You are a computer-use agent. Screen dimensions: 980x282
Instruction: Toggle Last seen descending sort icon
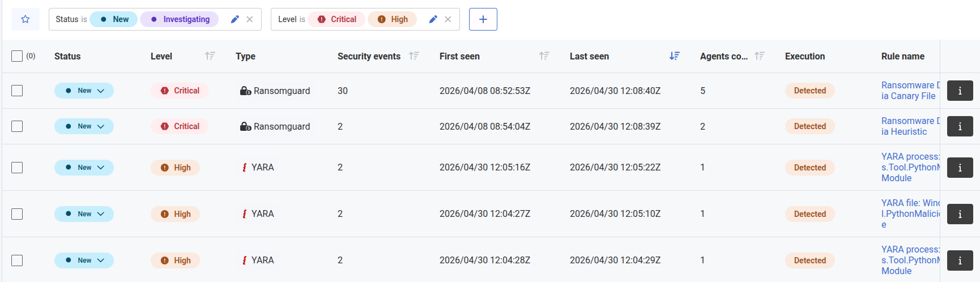pyautogui.click(x=675, y=56)
